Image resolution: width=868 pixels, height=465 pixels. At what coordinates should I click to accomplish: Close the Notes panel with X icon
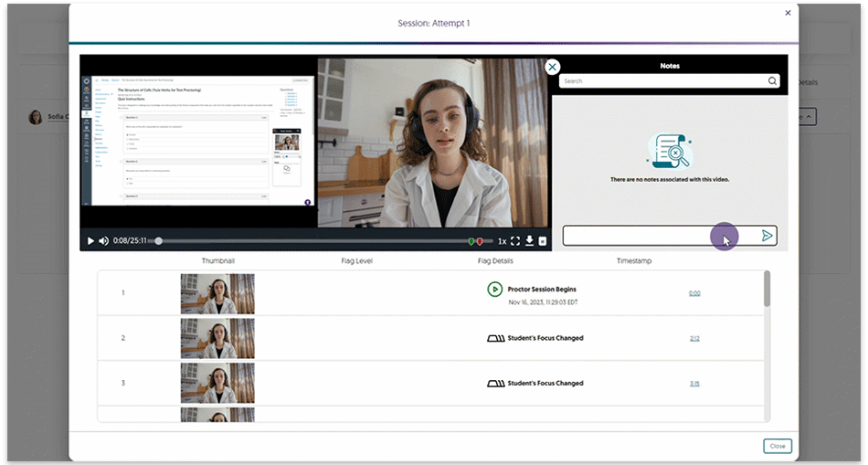pyautogui.click(x=552, y=67)
